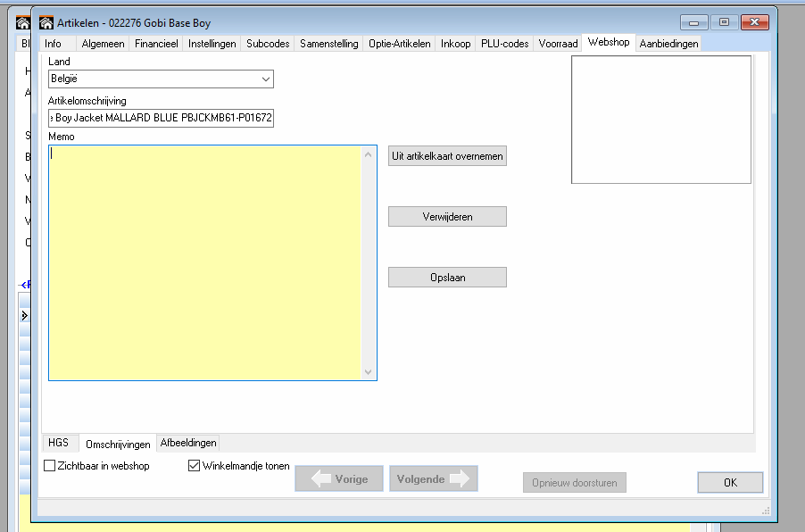The height and width of the screenshot is (532, 805).
Task: Select the Aanbiedingen tab
Action: click(668, 44)
